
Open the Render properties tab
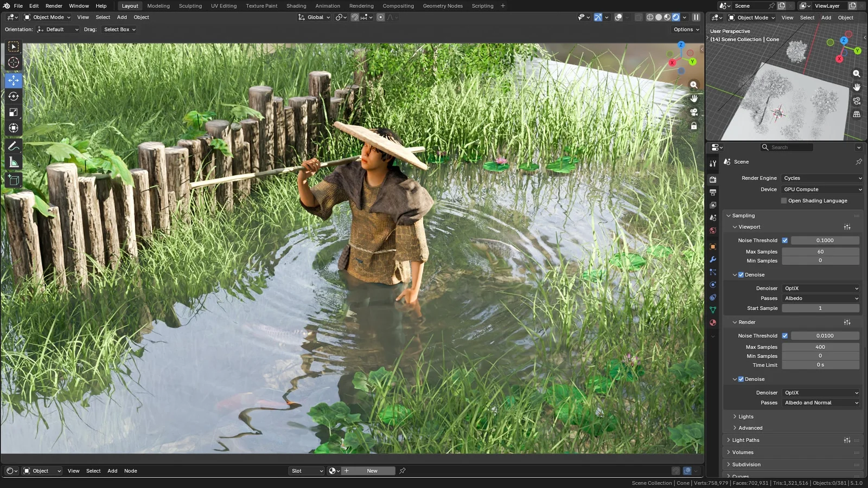click(713, 179)
